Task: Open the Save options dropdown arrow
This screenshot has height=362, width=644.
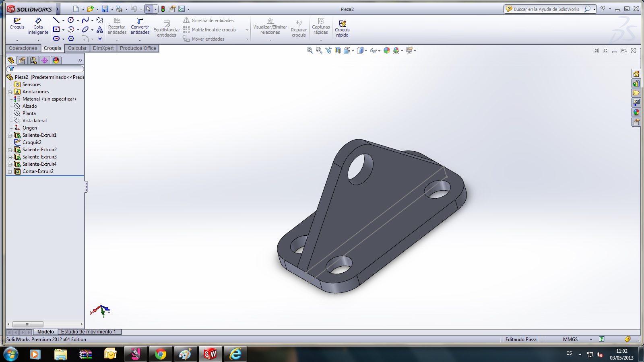Action: [111, 9]
